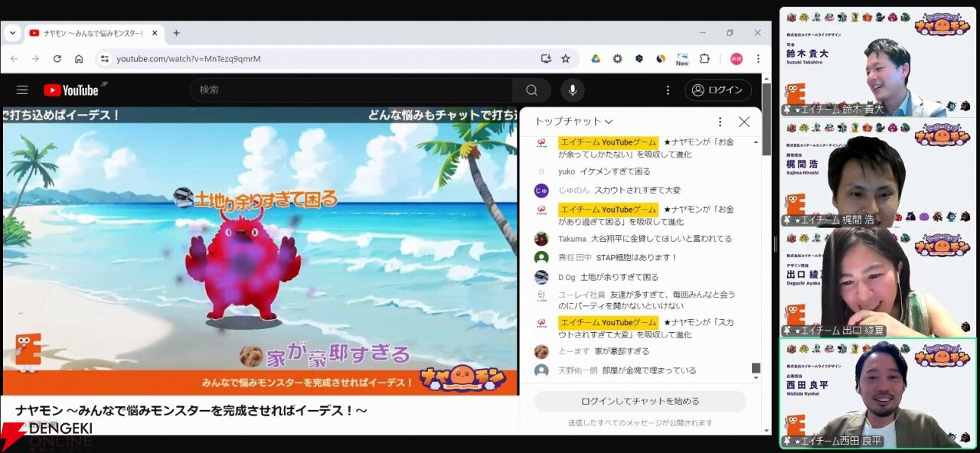Open Chrome's three-dot main menu
This screenshot has height=453, width=980.
click(x=758, y=58)
